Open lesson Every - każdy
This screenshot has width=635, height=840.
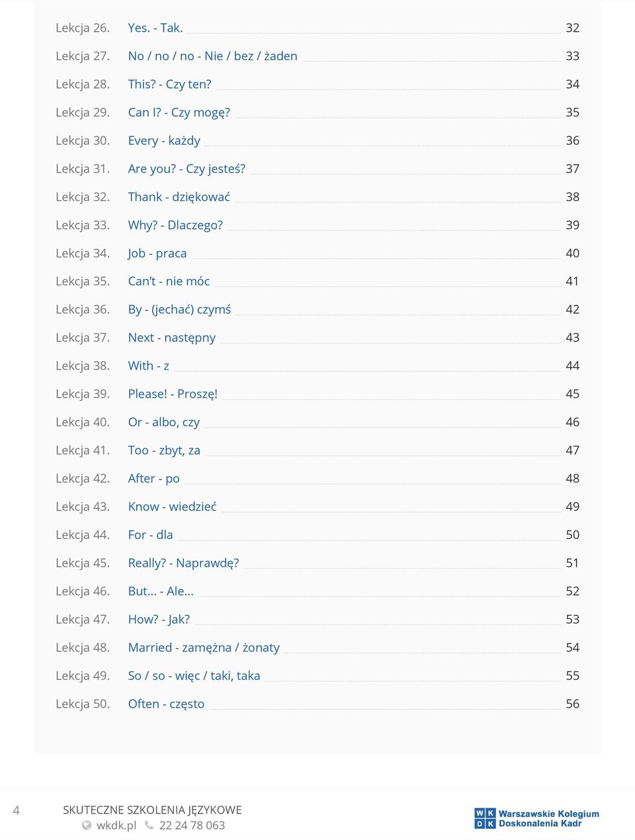164,141
